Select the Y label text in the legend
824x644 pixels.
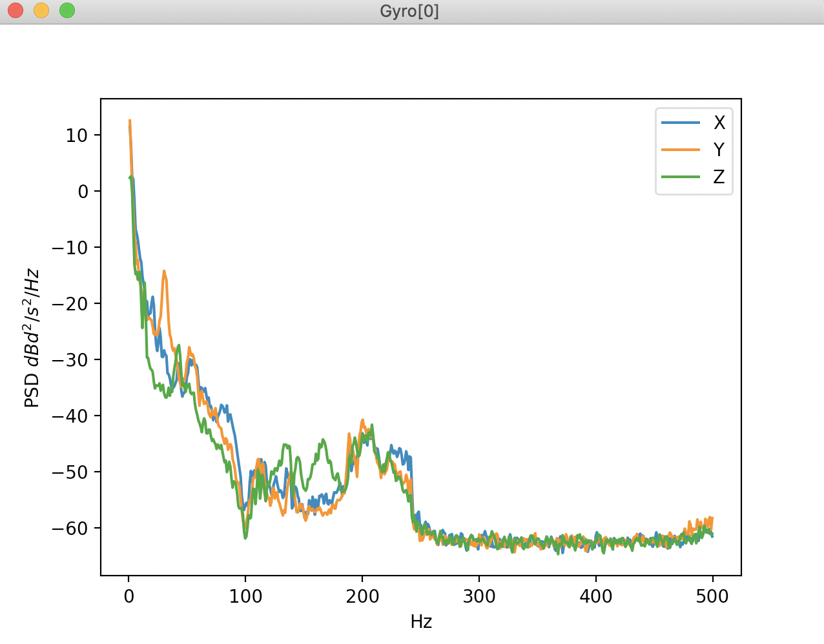coord(719,150)
